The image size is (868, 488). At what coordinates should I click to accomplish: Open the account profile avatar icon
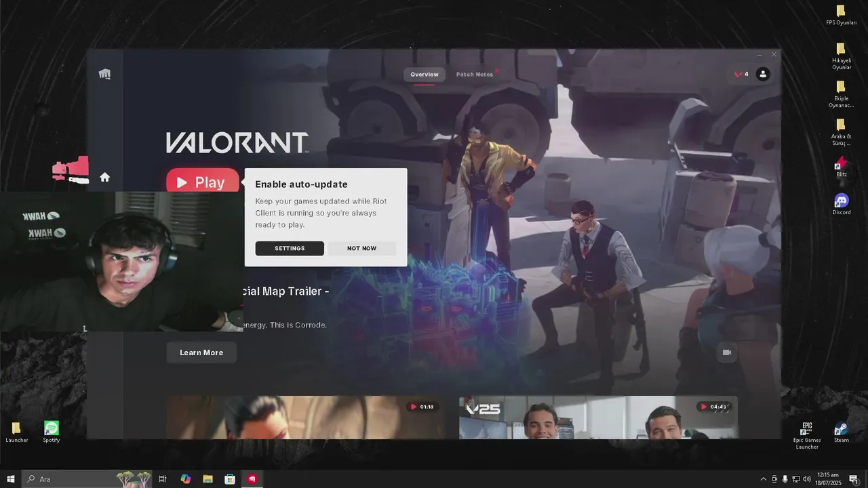763,74
